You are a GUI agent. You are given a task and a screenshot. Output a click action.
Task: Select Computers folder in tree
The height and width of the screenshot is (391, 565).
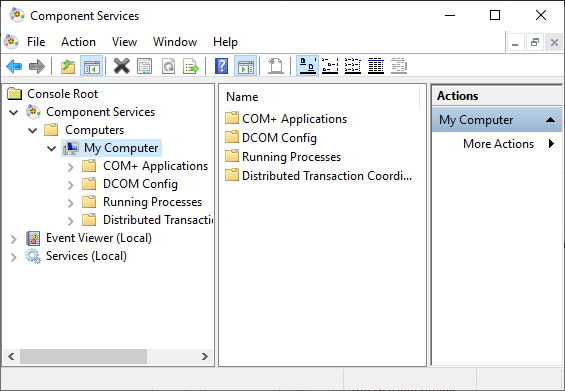94,130
